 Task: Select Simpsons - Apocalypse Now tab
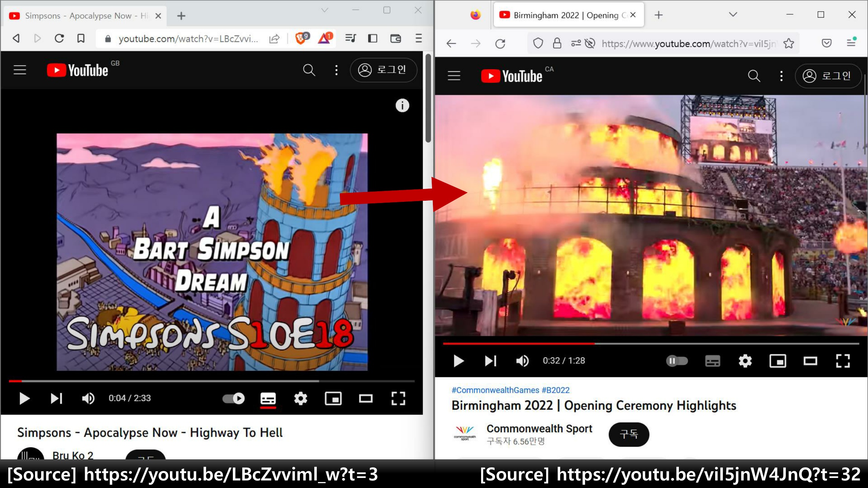85,16
